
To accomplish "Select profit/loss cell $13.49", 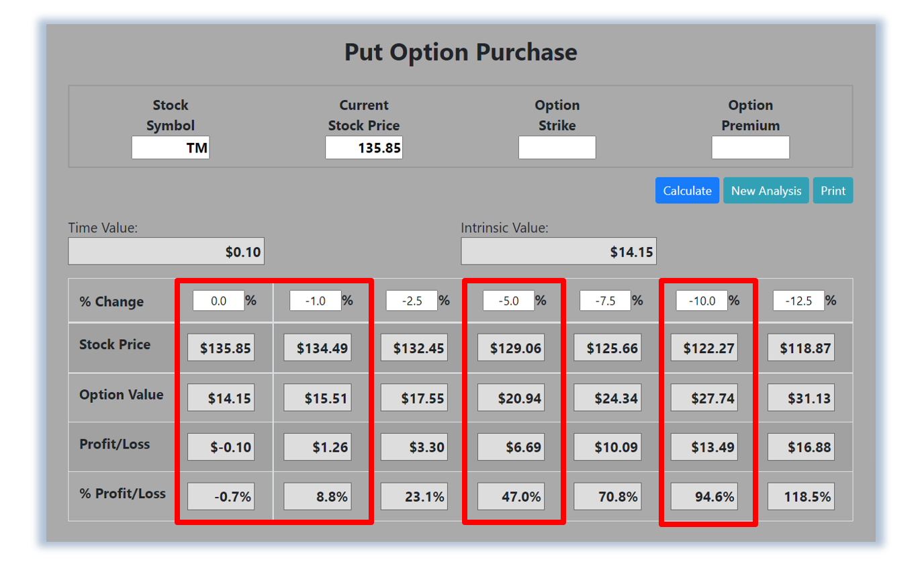I will point(704,447).
